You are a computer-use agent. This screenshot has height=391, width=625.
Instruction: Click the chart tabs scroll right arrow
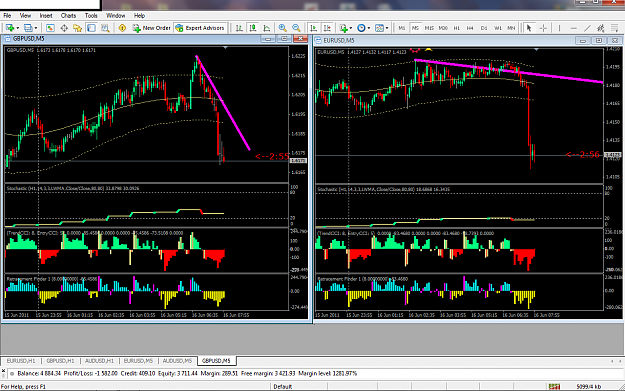tap(619, 361)
